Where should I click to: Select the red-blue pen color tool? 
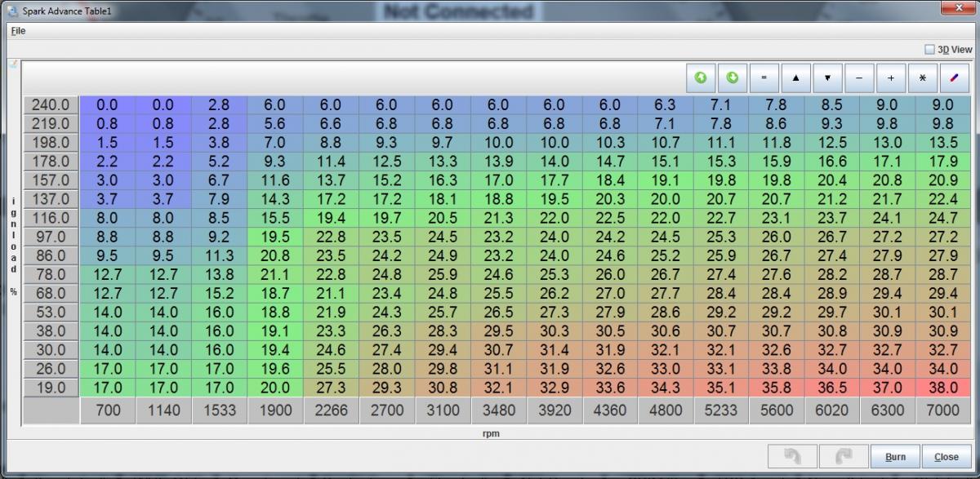(954, 78)
